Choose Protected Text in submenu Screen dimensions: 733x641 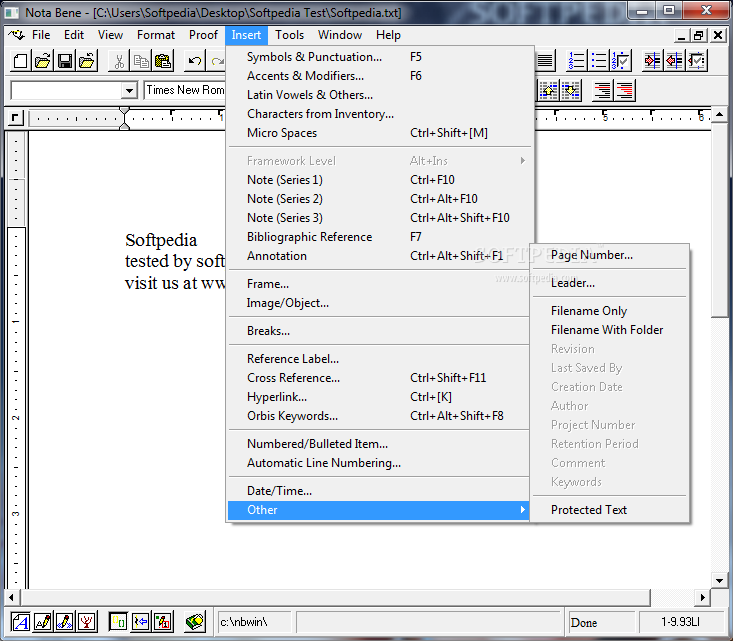pyautogui.click(x=610, y=510)
